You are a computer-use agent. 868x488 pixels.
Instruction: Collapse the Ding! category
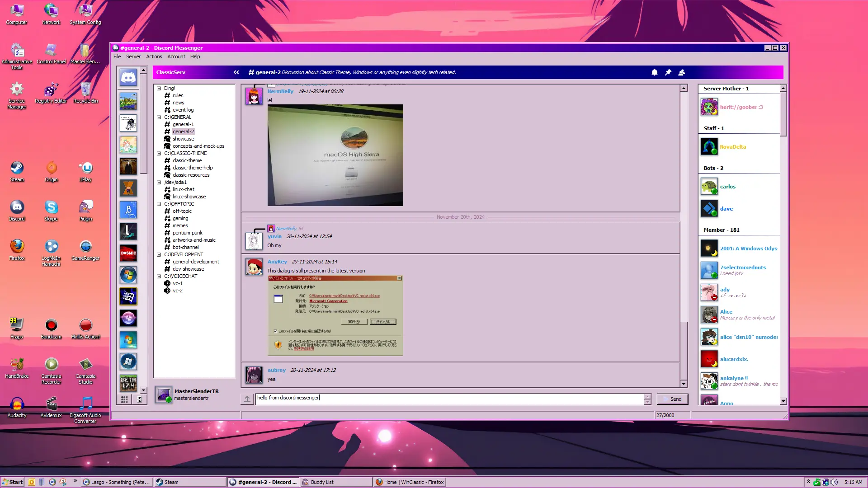159,89
